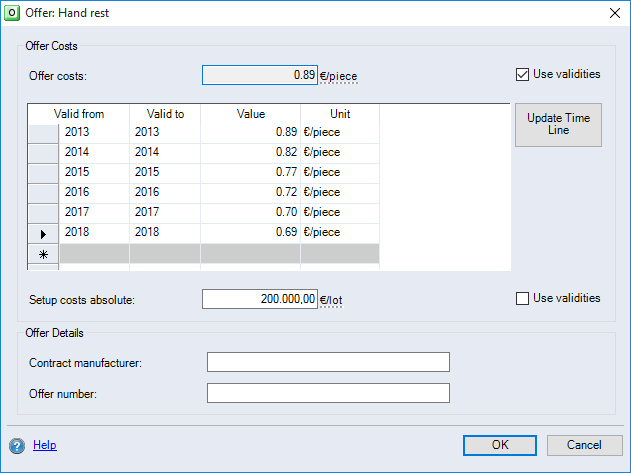The image size is (631, 473).
Task: Click the Value column header
Action: click(250, 114)
